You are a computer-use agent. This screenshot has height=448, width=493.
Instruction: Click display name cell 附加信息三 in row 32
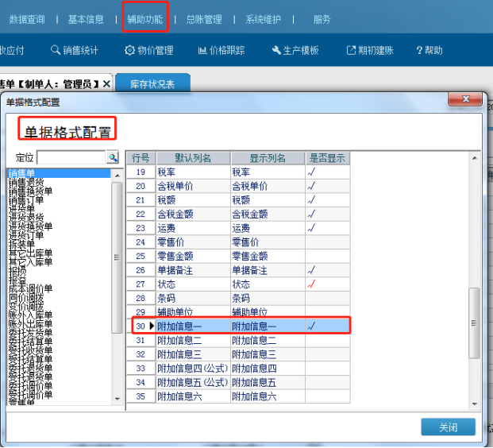(x=268, y=354)
